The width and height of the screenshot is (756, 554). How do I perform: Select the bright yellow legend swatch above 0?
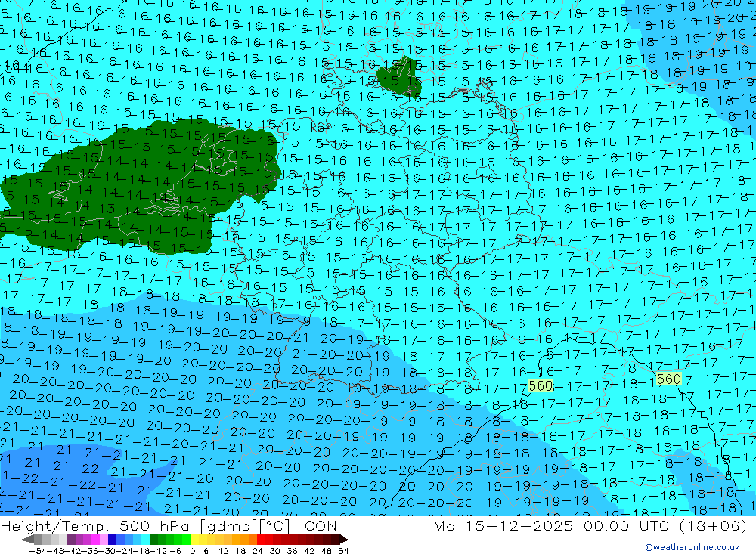pos(195,540)
